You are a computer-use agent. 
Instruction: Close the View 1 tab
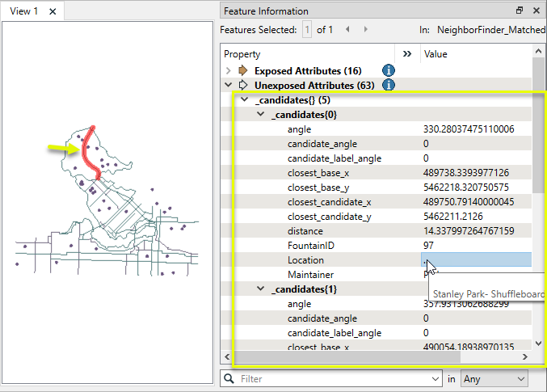pyautogui.click(x=53, y=11)
